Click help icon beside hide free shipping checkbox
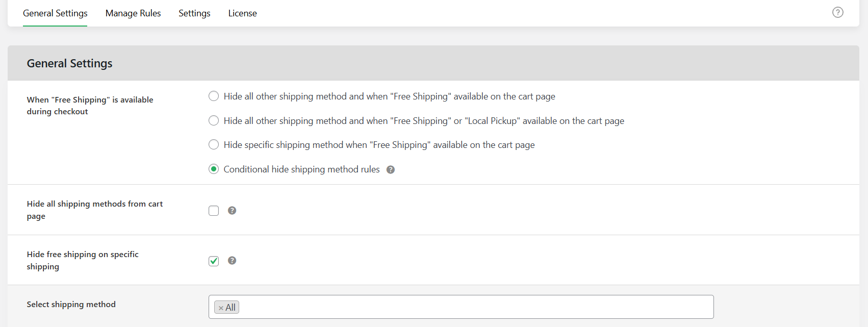The width and height of the screenshot is (868, 327). [x=232, y=261]
